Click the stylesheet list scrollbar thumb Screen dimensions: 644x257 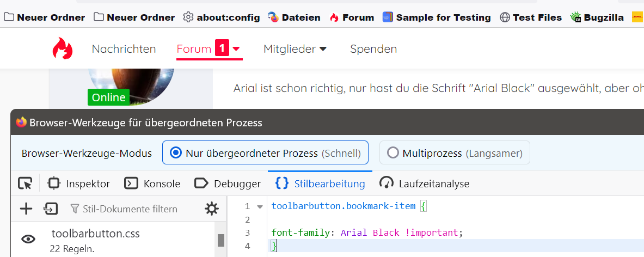pyautogui.click(x=221, y=240)
